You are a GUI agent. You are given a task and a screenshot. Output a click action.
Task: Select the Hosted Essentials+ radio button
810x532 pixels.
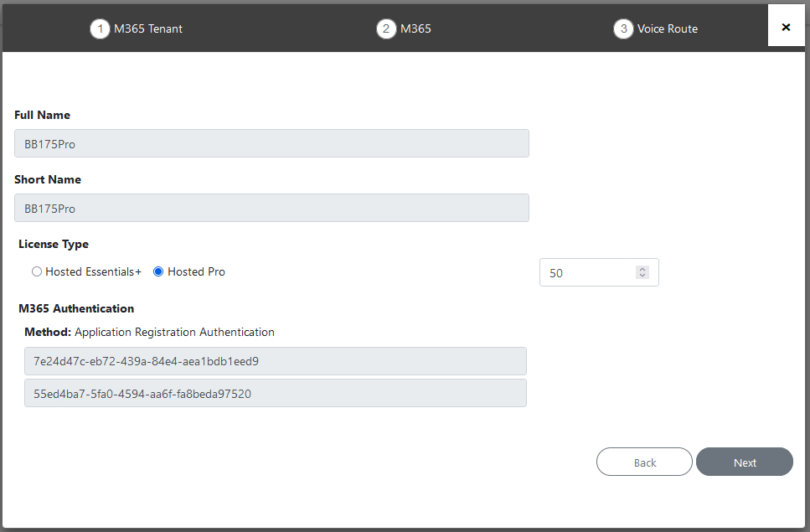point(37,271)
